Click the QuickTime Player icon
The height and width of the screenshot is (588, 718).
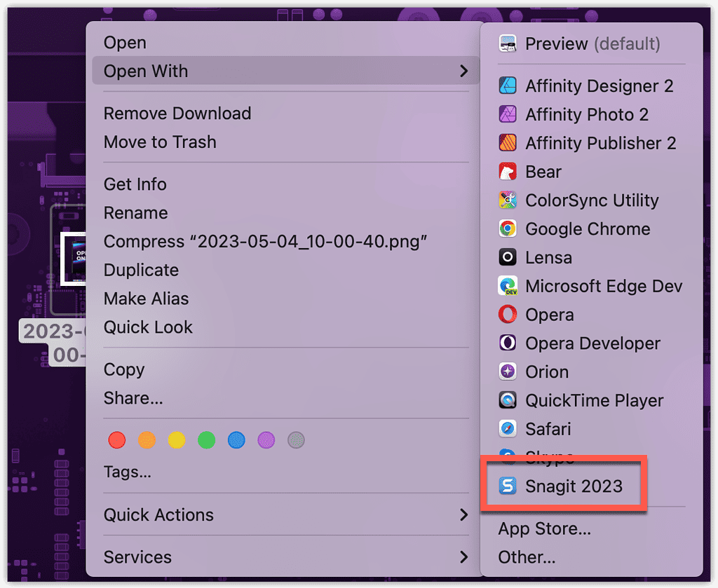coord(508,400)
